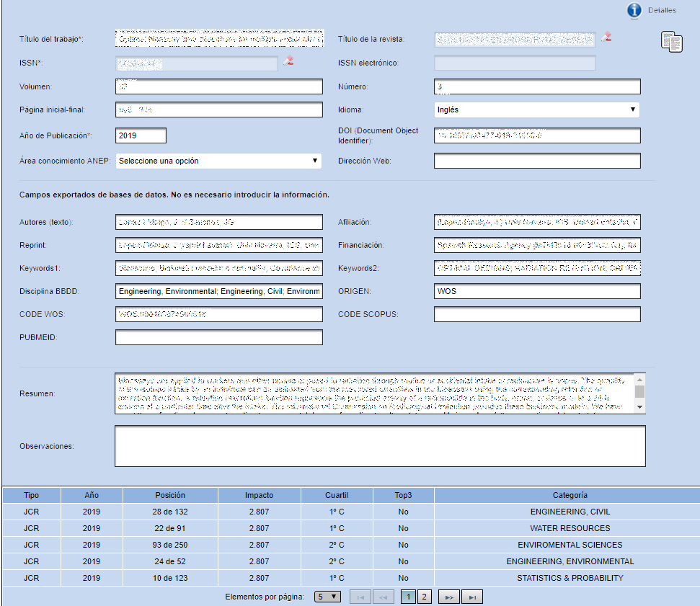This screenshot has width=700, height=606.
Task: Click the copy documents icon
Action: click(671, 42)
